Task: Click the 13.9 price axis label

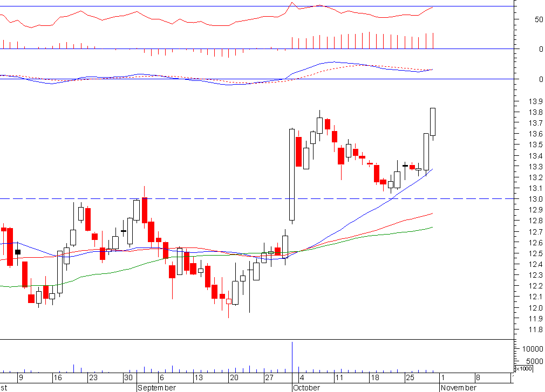Action: (535, 101)
